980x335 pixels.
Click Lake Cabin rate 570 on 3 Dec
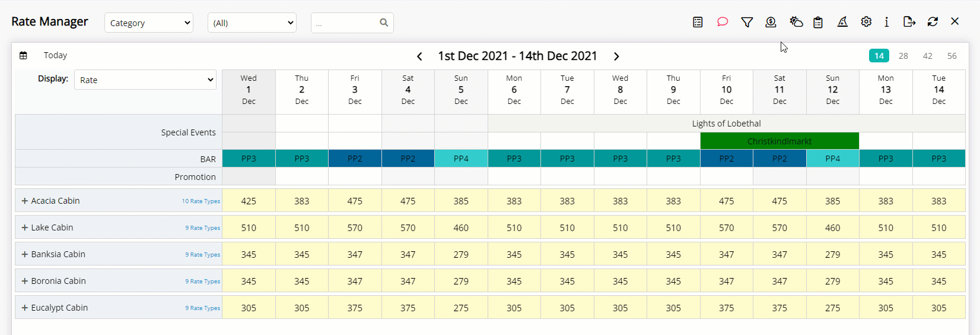pos(355,227)
